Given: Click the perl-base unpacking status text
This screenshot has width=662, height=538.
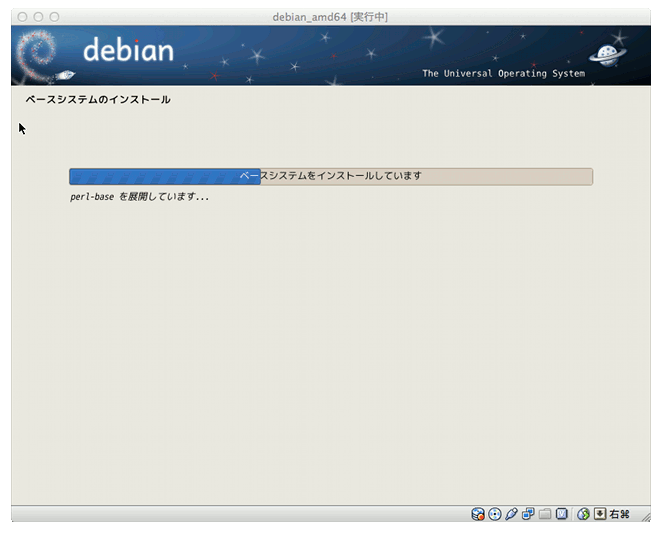Looking at the screenshot, I should click(x=140, y=197).
